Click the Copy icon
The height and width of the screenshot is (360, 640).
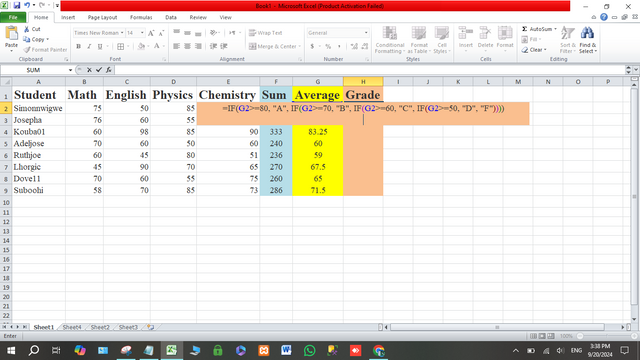pyautogui.click(x=27, y=40)
